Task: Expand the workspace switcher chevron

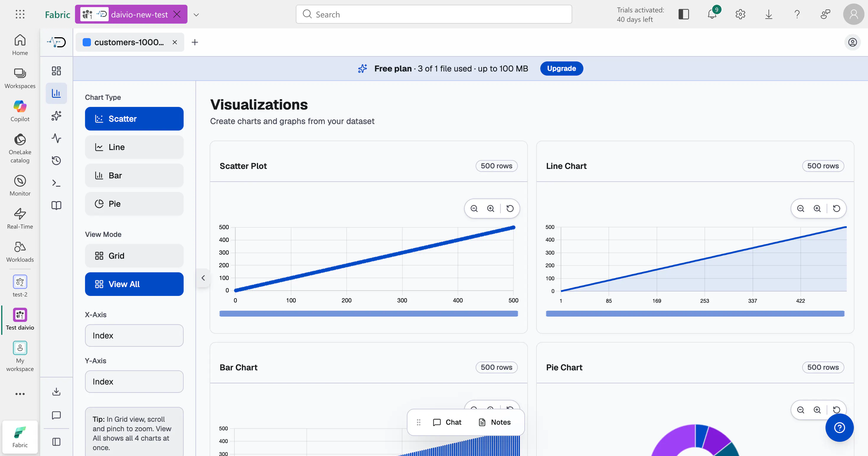Action: 196,14
